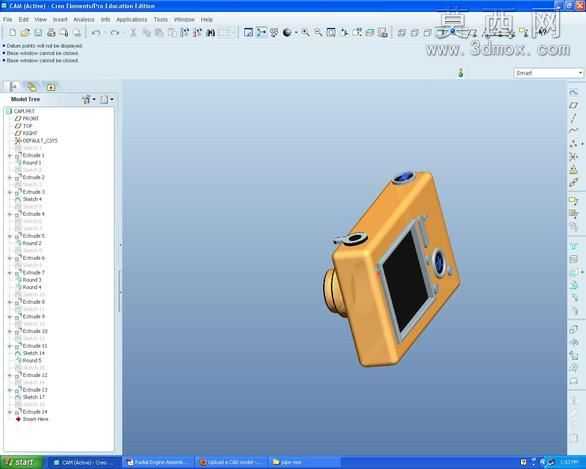Image resolution: width=586 pixels, height=469 pixels.
Task: Open the Edit menu
Action: (24, 19)
